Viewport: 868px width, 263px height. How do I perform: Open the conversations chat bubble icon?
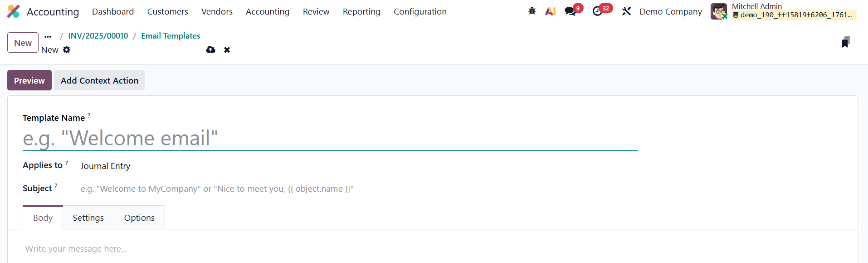[x=571, y=11]
